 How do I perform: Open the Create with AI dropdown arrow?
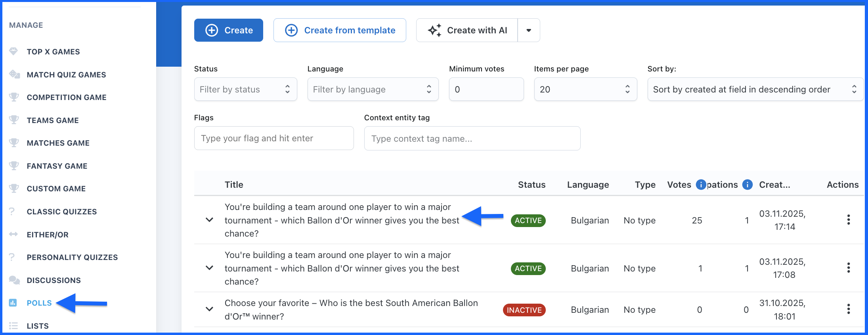[x=528, y=30]
